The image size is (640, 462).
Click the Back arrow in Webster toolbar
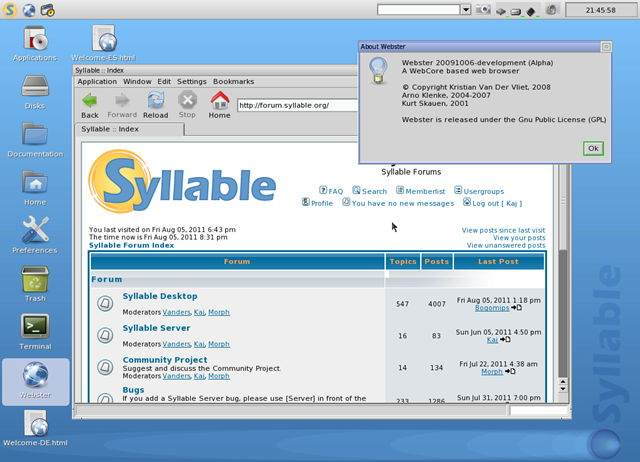[90, 101]
